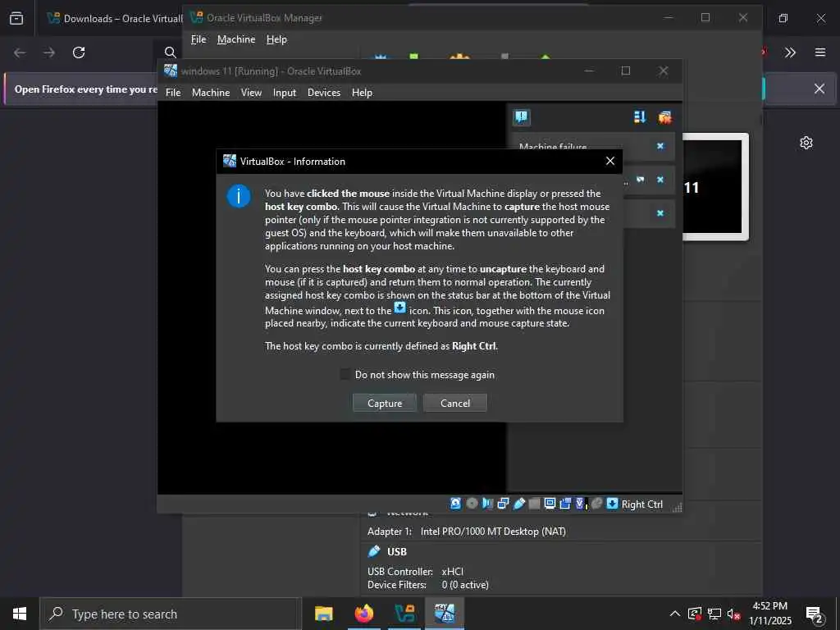Click the USB section header in Manager

pos(397,551)
